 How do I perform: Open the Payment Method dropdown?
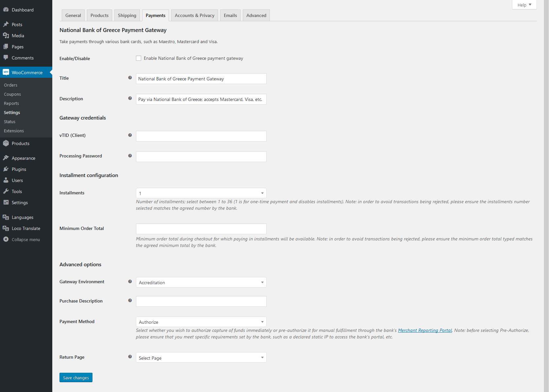click(x=201, y=322)
